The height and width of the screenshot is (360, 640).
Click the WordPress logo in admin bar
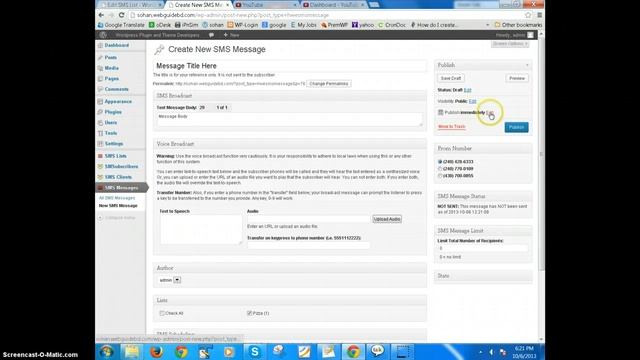[x=103, y=35]
